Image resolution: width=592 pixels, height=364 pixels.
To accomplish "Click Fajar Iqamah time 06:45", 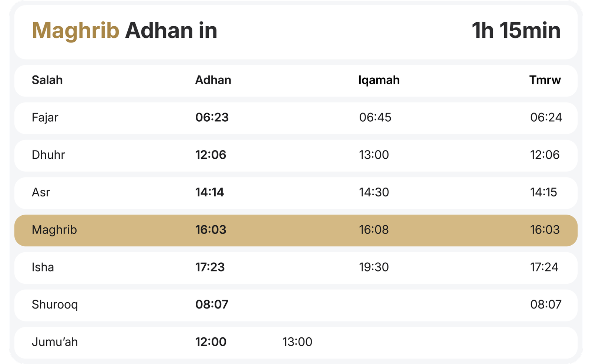I will coord(375,118).
